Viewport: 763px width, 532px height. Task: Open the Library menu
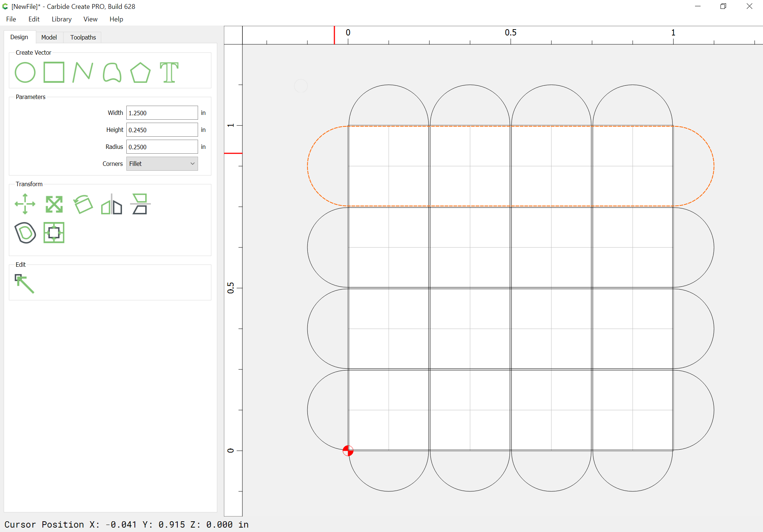point(62,19)
